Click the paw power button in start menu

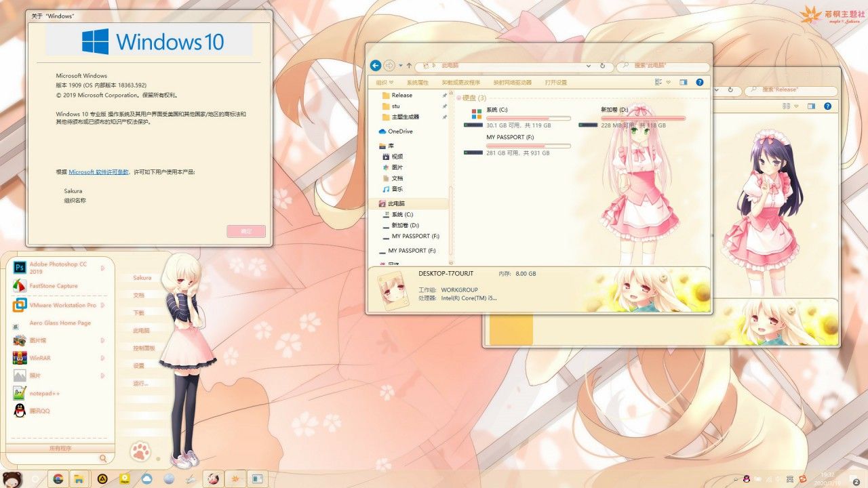pos(140,451)
